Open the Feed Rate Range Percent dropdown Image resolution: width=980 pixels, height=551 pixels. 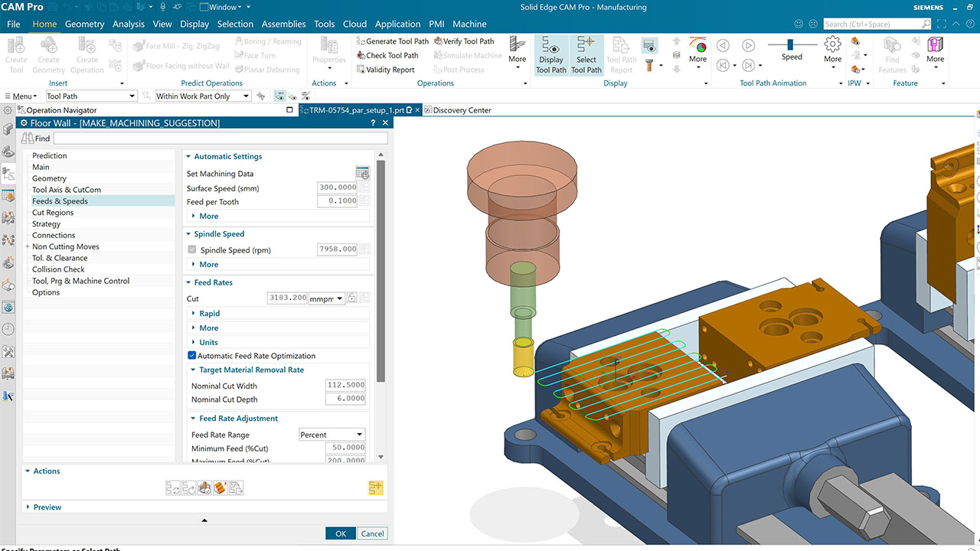332,434
